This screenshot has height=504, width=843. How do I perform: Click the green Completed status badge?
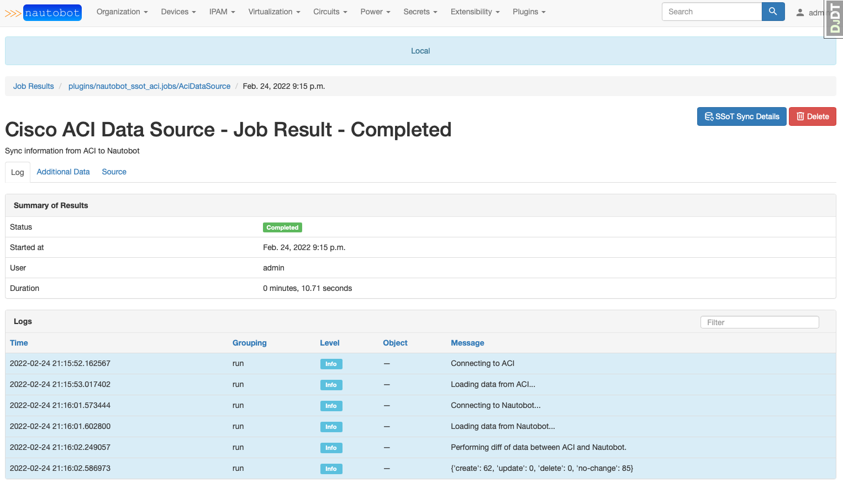pos(282,227)
